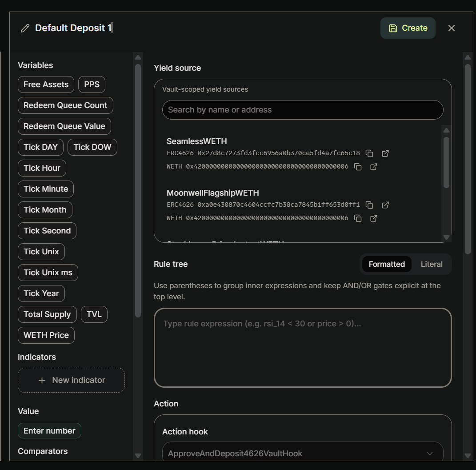Copy the WETH address under MoonwellFlagshipWETH
The height and width of the screenshot is (470, 476).
tap(358, 218)
